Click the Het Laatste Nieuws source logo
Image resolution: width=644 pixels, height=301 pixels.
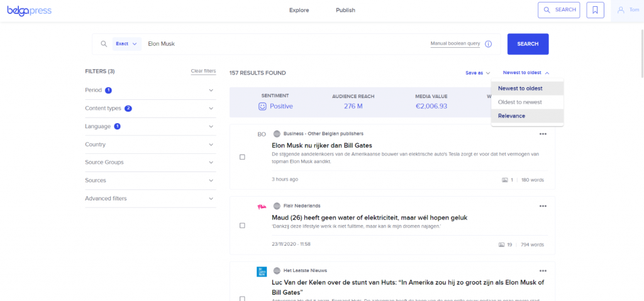262,272
